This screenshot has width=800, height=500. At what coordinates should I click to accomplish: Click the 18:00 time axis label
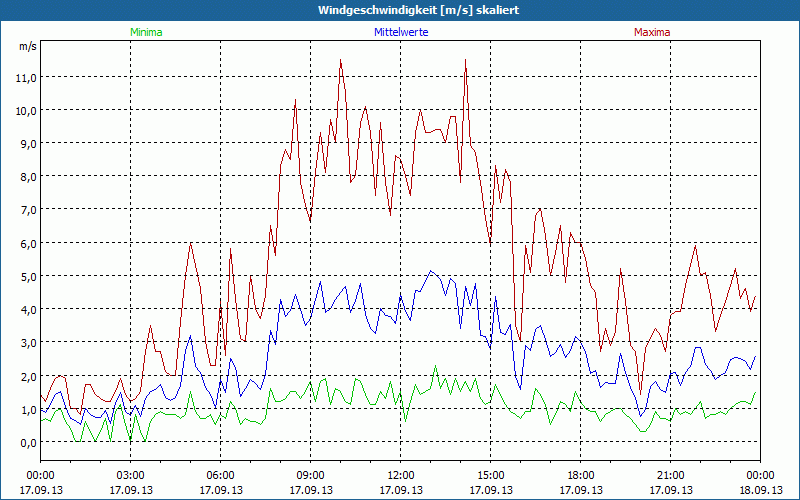581,475
